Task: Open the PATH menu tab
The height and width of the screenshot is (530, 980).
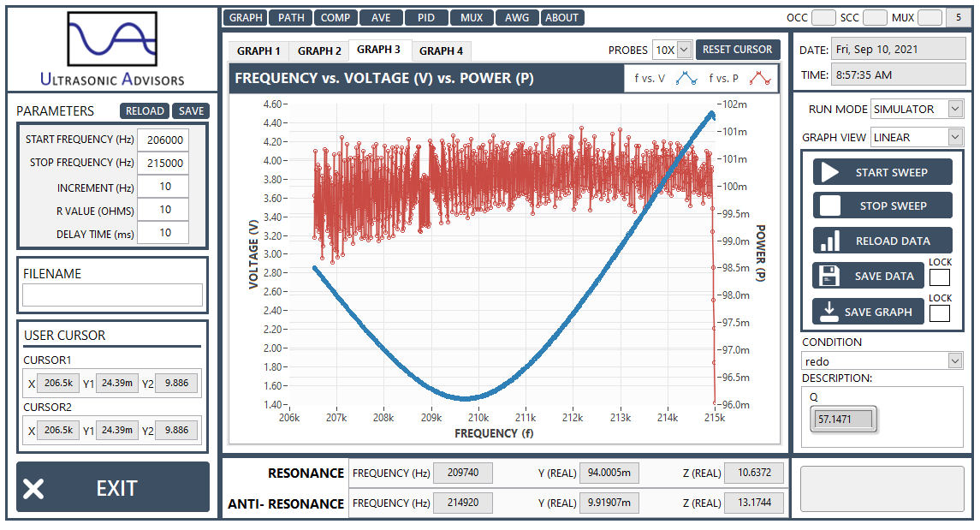Action: point(291,17)
